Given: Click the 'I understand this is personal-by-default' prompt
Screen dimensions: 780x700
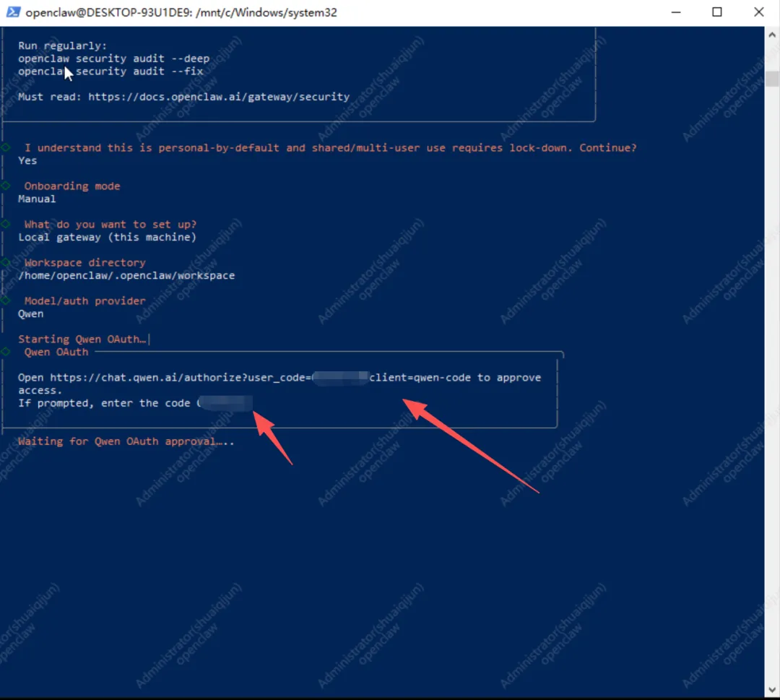Looking at the screenshot, I should point(330,148).
